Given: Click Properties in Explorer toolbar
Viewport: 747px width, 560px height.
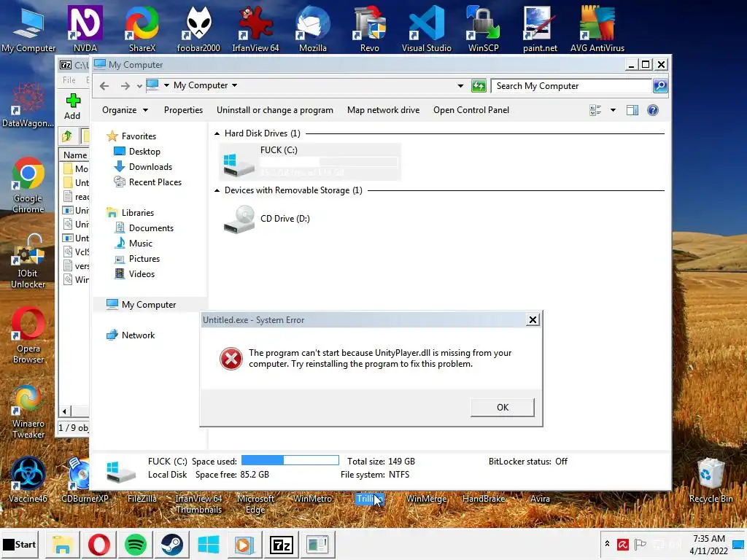Looking at the screenshot, I should 183,110.
